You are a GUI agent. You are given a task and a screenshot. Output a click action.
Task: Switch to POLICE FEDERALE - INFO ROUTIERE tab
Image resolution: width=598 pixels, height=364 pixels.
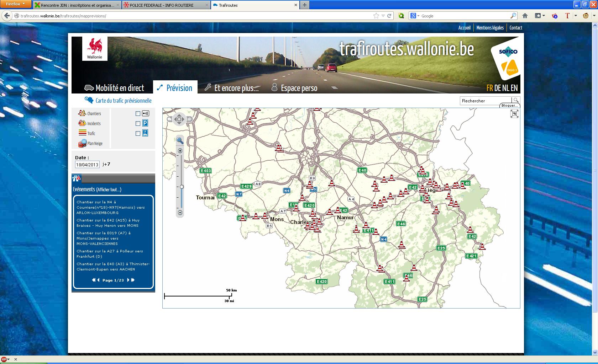tap(166, 5)
